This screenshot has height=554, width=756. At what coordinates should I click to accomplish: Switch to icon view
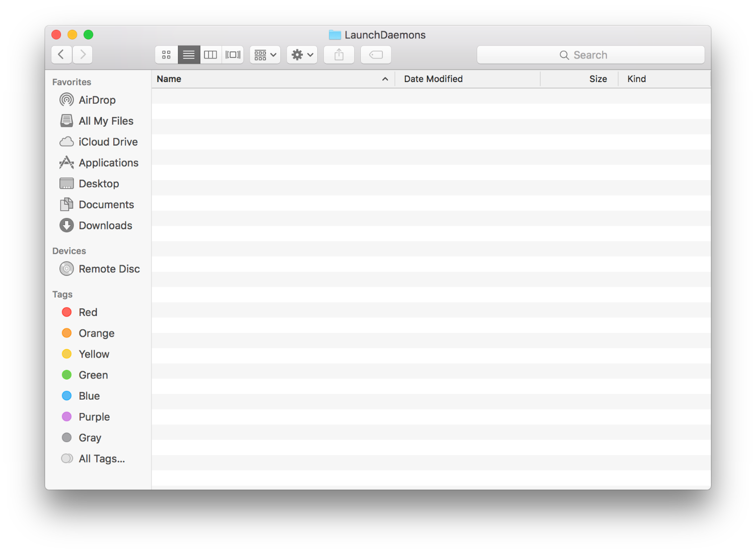click(167, 55)
